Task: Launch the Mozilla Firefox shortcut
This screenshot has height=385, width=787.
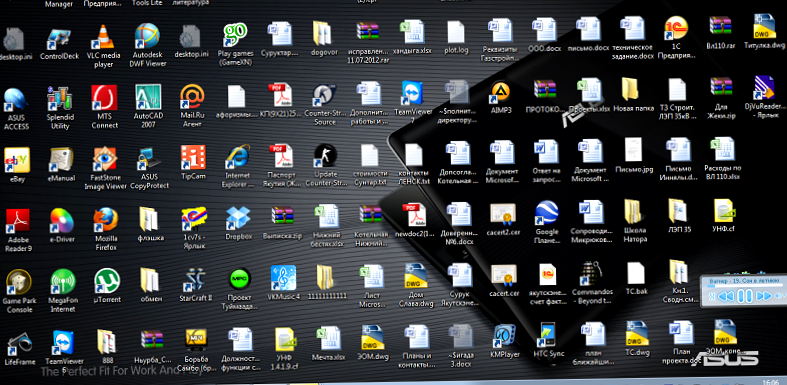Action: pyautogui.click(x=106, y=229)
